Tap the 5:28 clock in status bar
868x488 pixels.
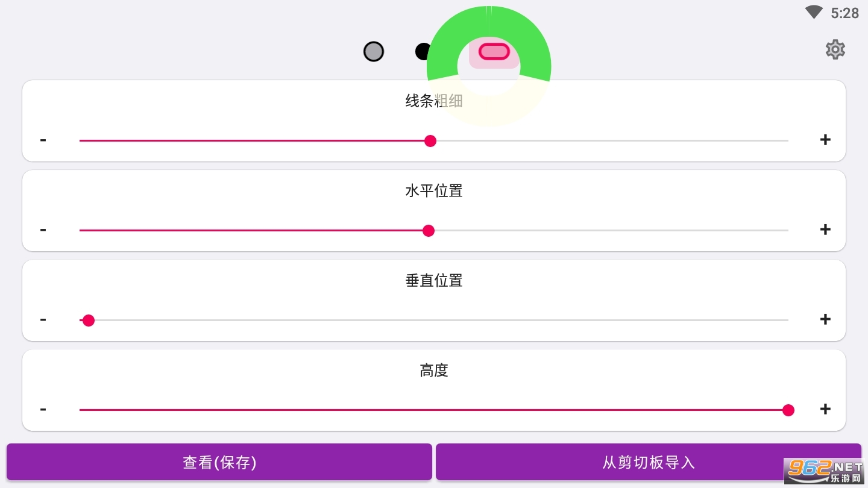pos(844,13)
